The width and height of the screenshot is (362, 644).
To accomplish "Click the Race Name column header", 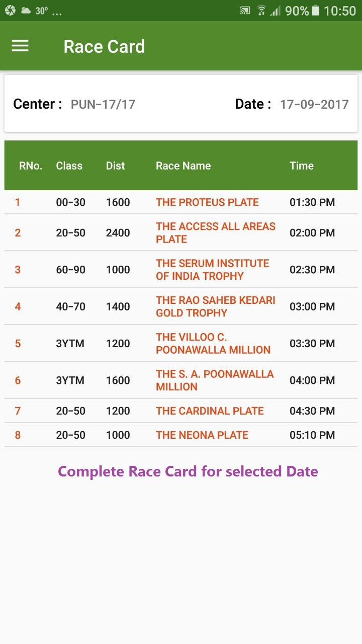I will (184, 166).
